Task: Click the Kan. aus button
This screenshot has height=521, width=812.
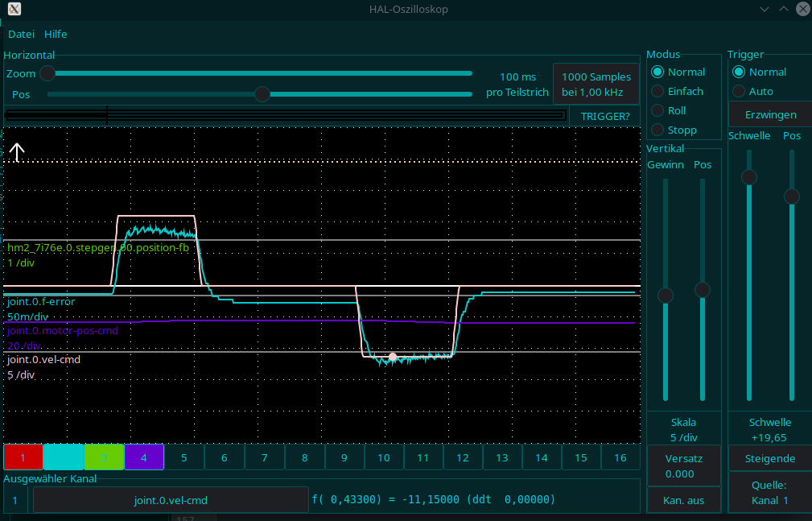Action: 683,500
